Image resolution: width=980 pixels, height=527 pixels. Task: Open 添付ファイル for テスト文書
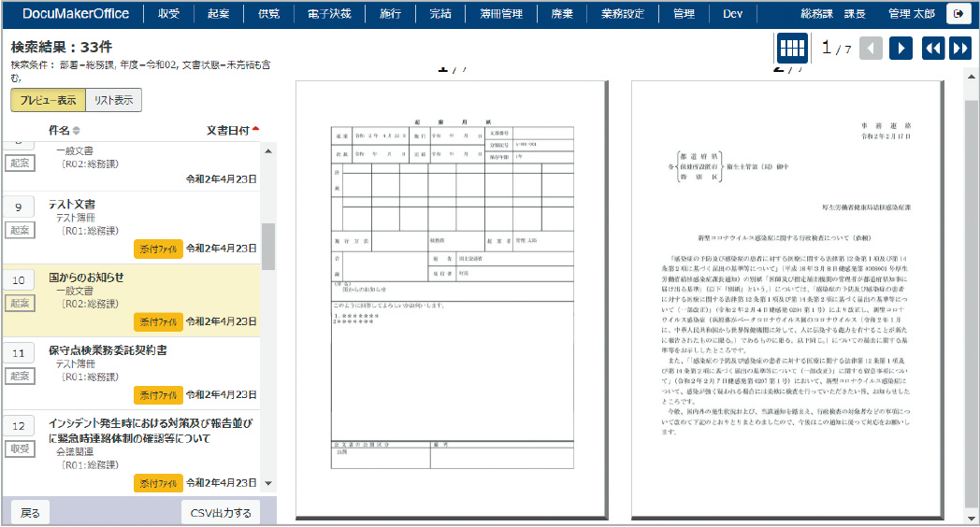tap(158, 249)
